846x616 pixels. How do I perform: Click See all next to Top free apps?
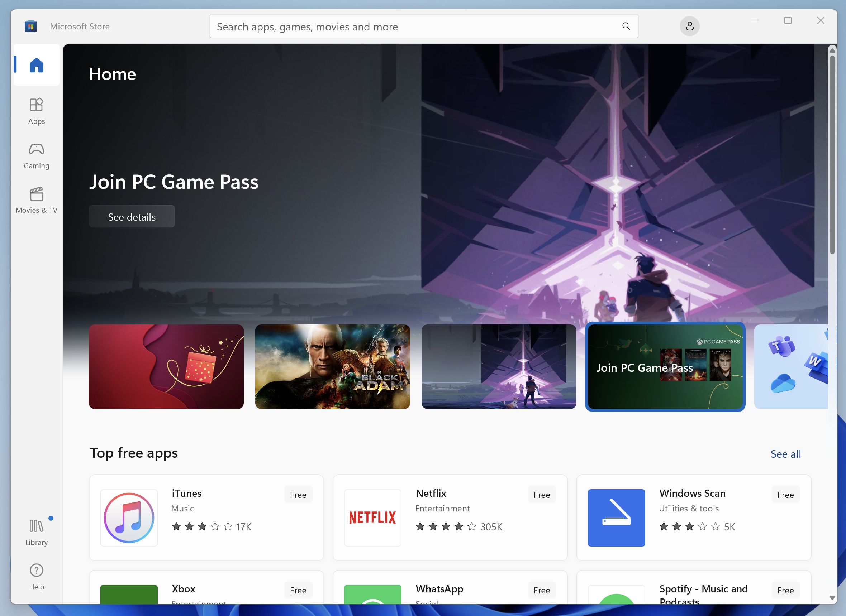point(785,454)
